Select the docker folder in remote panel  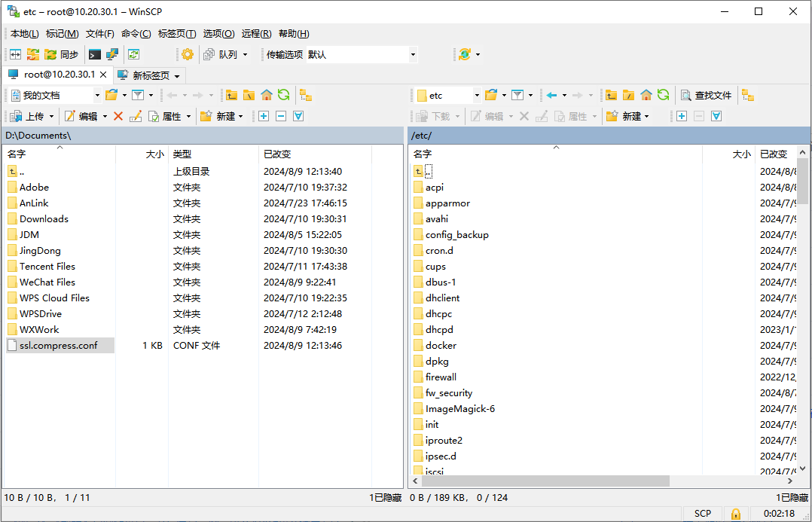tap(441, 345)
